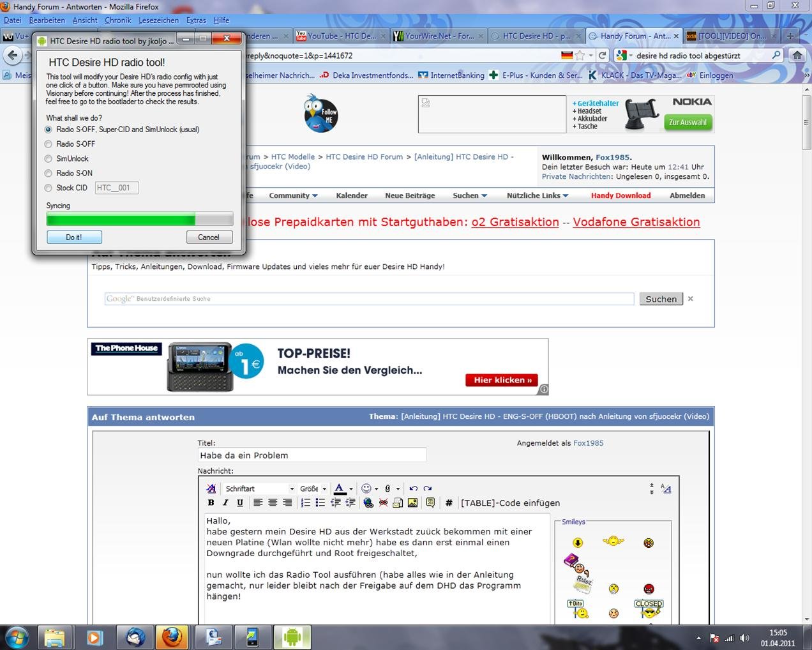Align text left in the editor

click(258, 503)
